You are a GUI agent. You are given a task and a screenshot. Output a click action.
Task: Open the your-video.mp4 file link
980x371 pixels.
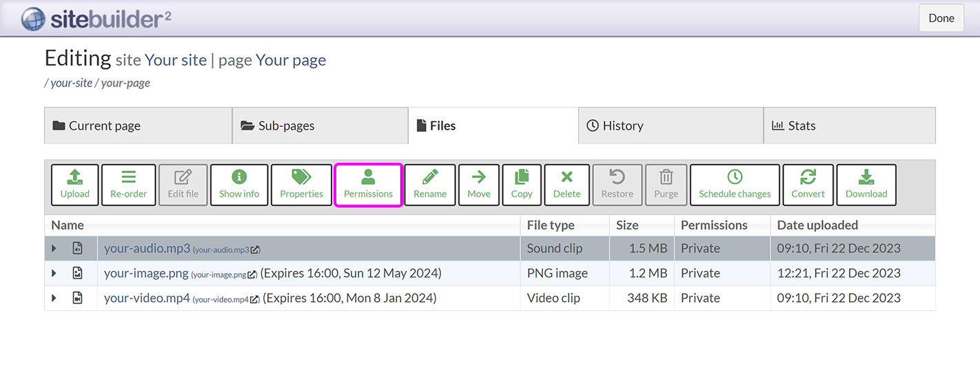click(x=147, y=299)
